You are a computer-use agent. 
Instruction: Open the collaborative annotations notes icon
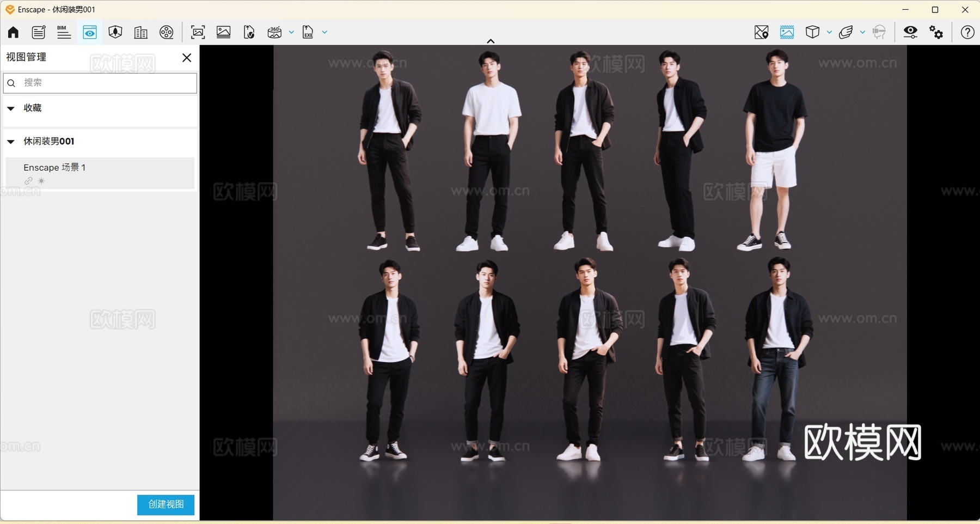39,32
